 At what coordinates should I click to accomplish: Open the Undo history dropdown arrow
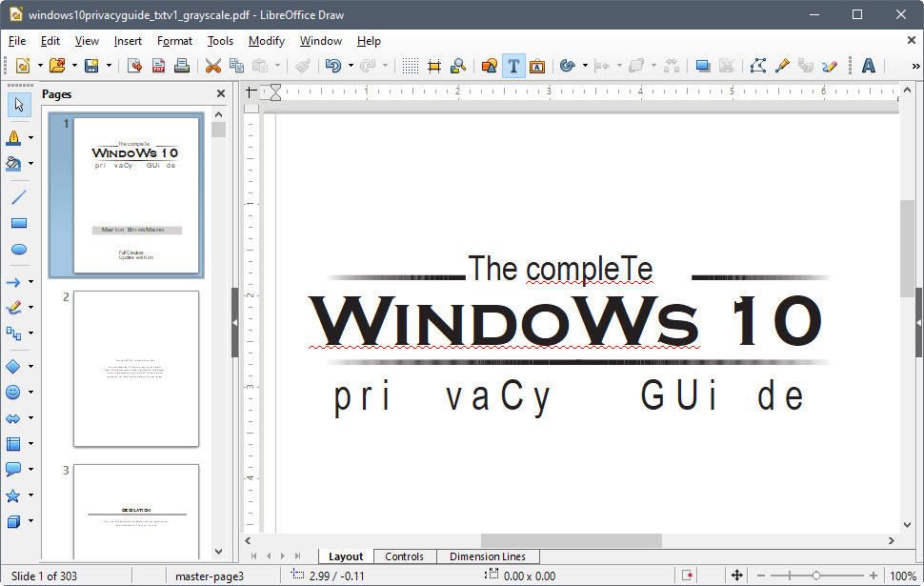[x=351, y=66]
